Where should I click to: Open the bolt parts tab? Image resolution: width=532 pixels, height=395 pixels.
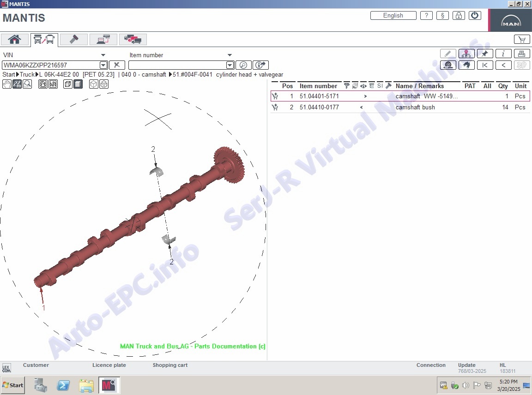point(73,39)
